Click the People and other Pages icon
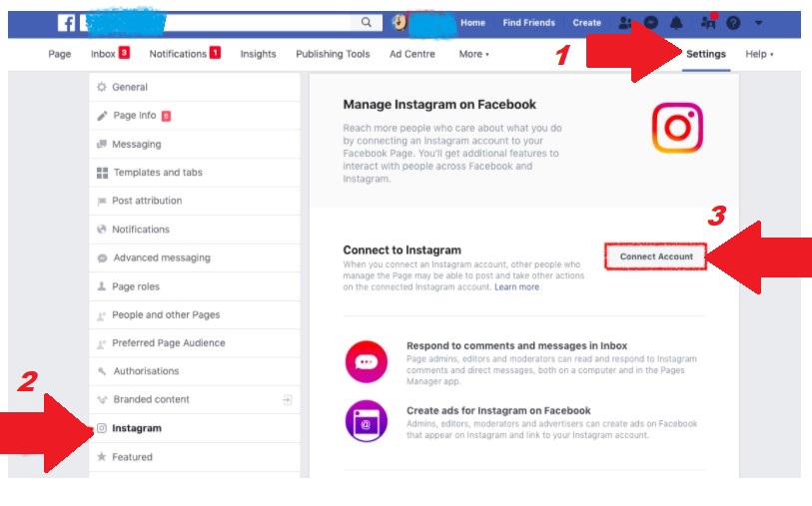The width and height of the screenshot is (812, 506). coord(102,315)
